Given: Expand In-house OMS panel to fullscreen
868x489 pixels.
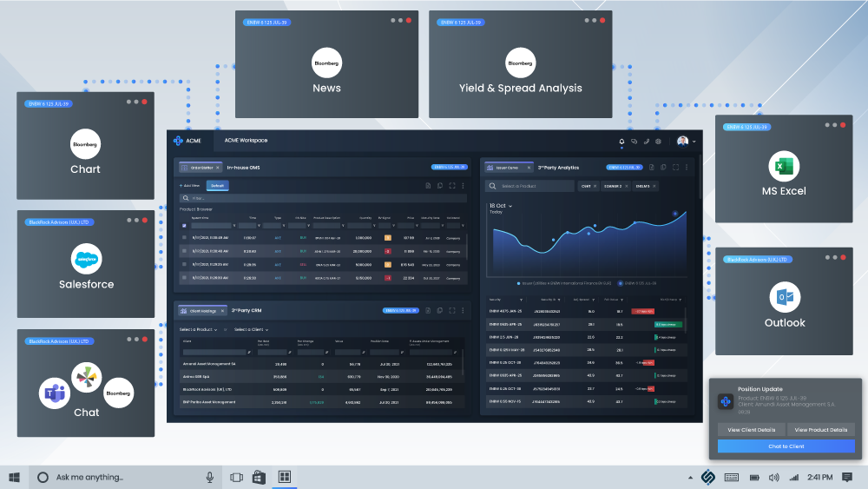Looking at the screenshot, I should tap(452, 186).
